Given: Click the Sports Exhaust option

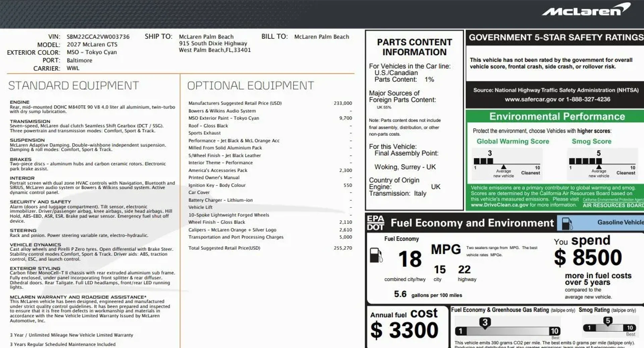Looking at the screenshot, I should coord(204,133).
